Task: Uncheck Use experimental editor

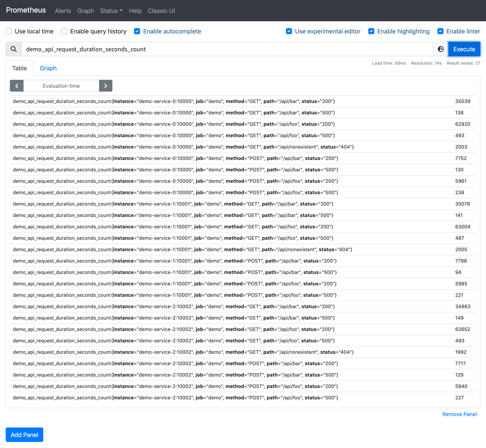Action: tap(289, 31)
